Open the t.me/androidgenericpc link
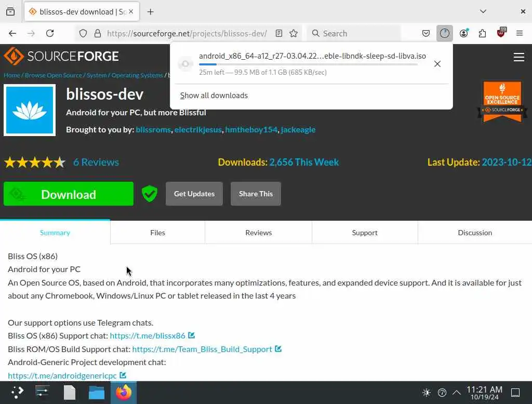Image resolution: width=532 pixels, height=404 pixels. [62, 375]
